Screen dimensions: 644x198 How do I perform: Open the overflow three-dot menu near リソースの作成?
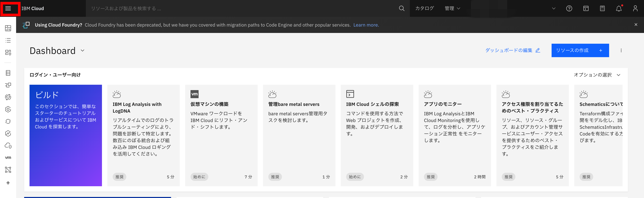621,50
